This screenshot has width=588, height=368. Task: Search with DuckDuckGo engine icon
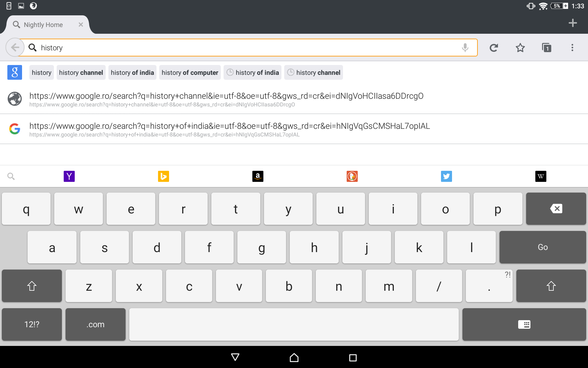point(352,176)
